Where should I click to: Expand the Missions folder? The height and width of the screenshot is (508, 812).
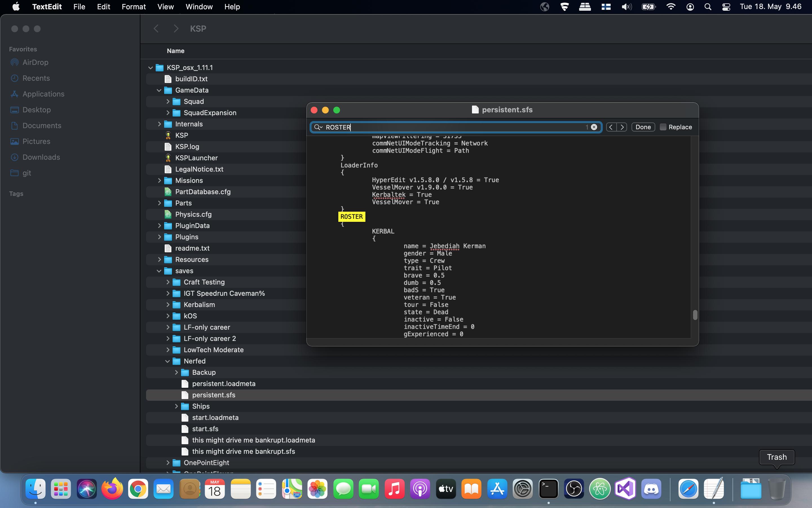coord(159,180)
